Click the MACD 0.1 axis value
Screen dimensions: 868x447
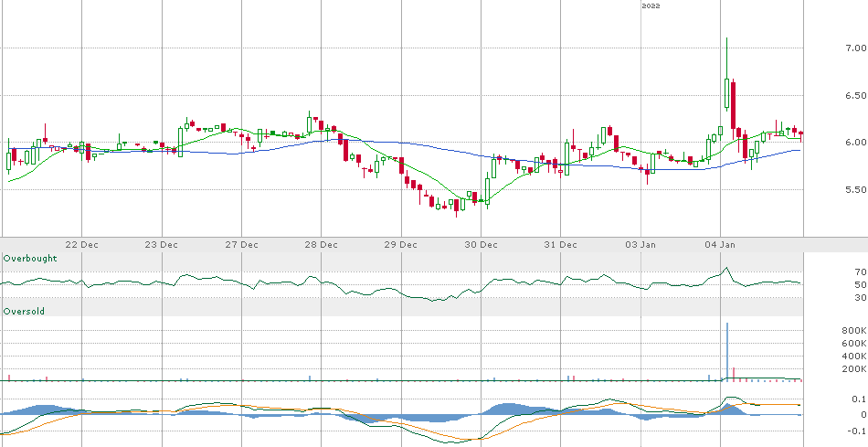[859, 399]
